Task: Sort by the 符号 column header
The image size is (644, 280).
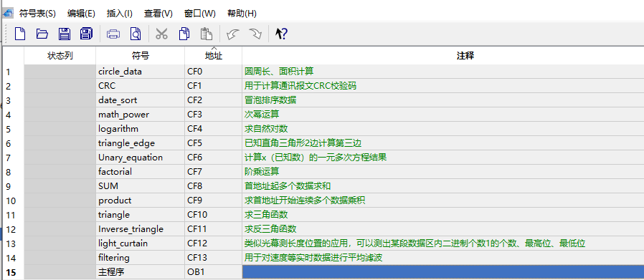Action: pos(140,56)
